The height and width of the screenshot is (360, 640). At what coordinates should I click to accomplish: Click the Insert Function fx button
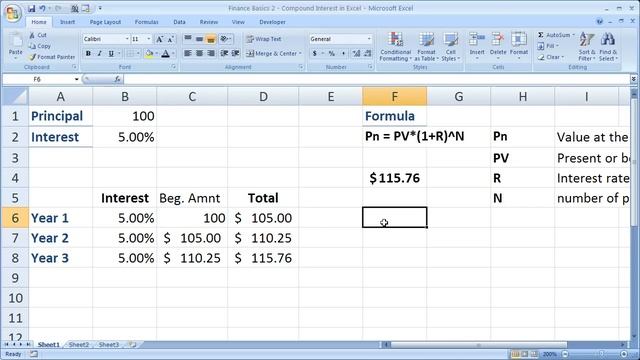pos(117,79)
